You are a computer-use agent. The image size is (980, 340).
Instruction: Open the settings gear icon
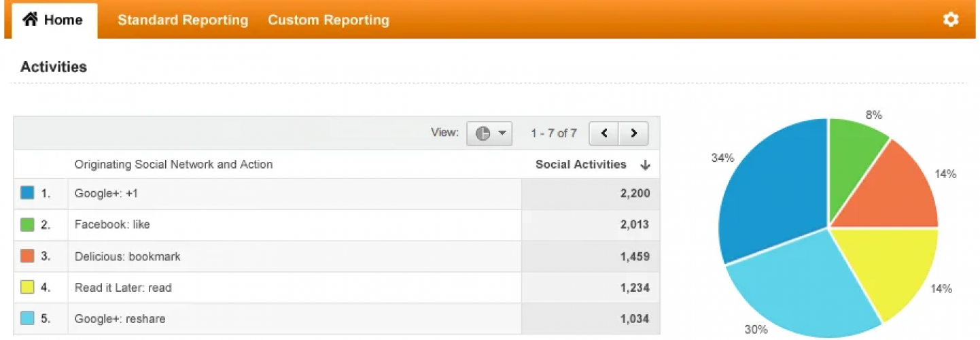point(951,20)
